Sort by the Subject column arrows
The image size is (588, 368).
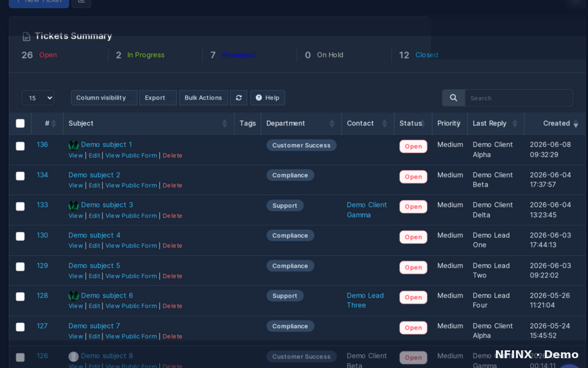[225, 124]
